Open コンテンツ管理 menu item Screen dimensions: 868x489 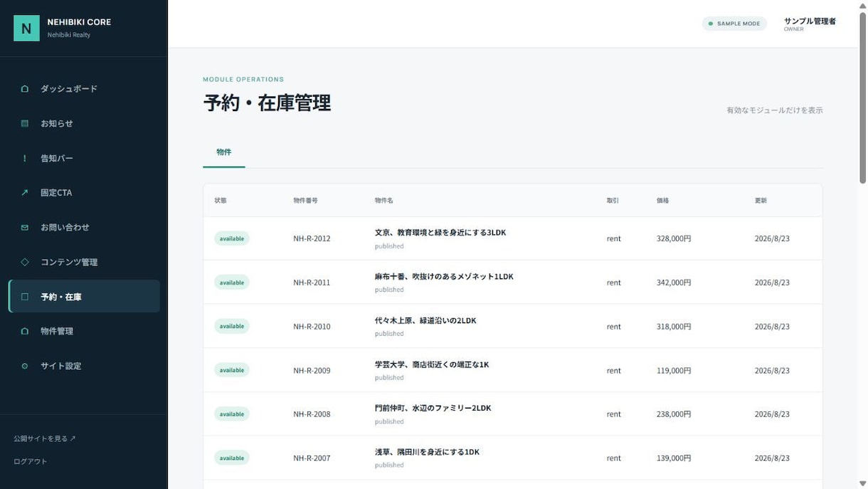pos(84,262)
